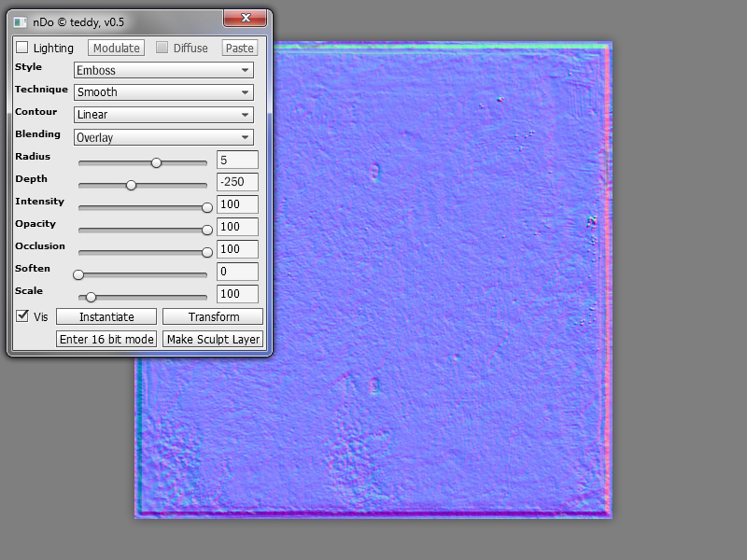Click the Occlusion value field

[x=237, y=249]
